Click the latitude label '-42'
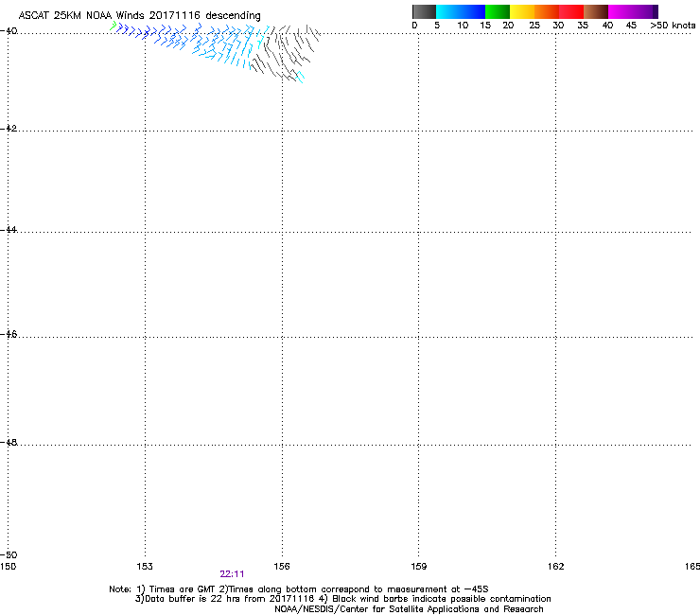The image size is (700, 615). pyautogui.click(x=9, y=128)
